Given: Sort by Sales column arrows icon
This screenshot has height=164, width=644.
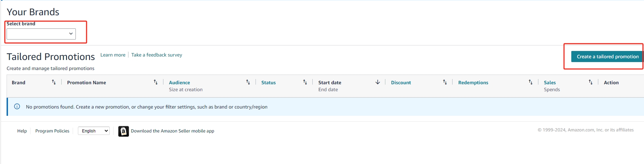Looking at the screenshot, I should [x=591, y=82].
